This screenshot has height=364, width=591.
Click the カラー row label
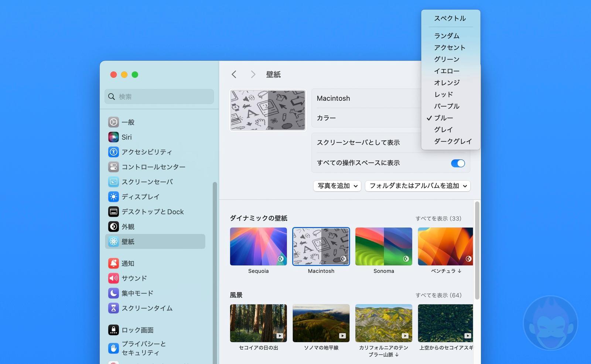(x=327, y=118)
